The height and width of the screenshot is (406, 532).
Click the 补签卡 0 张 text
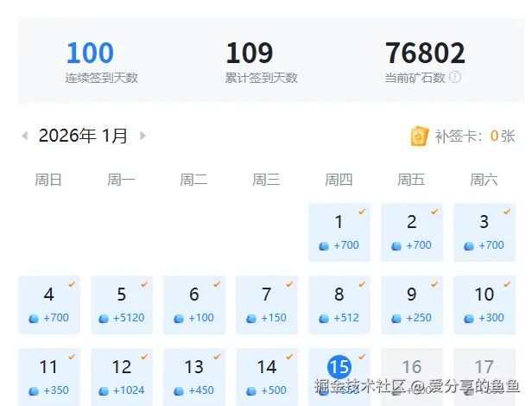[x=475, y=136]
